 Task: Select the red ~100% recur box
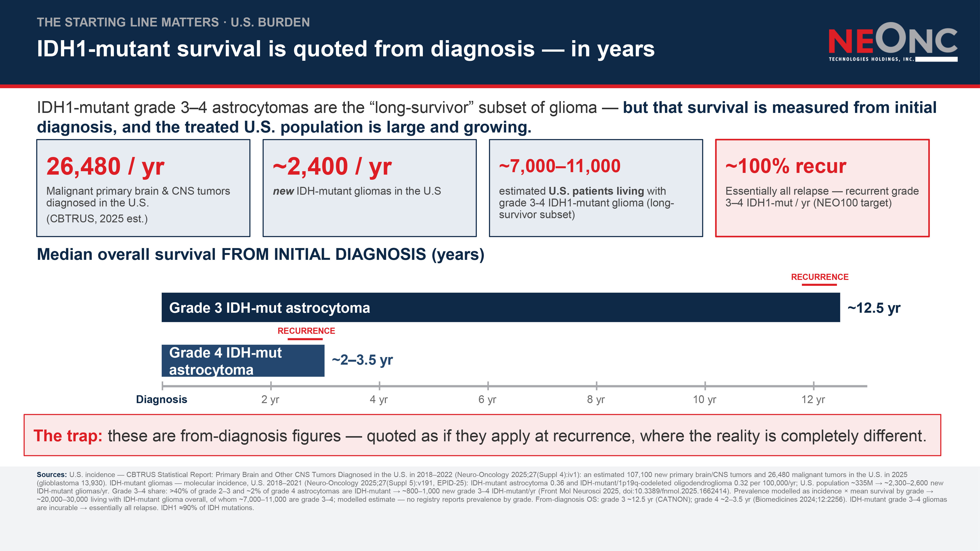click(822, 188)
